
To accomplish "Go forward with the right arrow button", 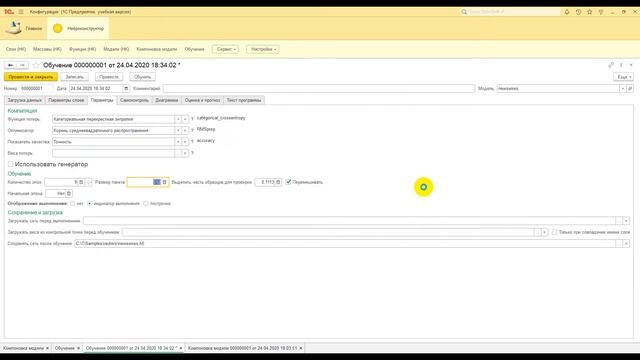I will (x=22, y=65).
